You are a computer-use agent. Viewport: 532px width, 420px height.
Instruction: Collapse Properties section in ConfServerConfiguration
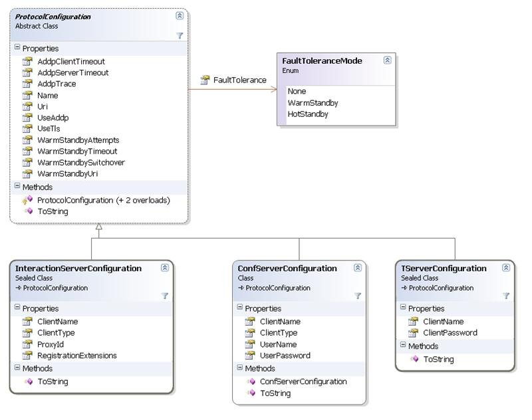click(x=239, y=307)
